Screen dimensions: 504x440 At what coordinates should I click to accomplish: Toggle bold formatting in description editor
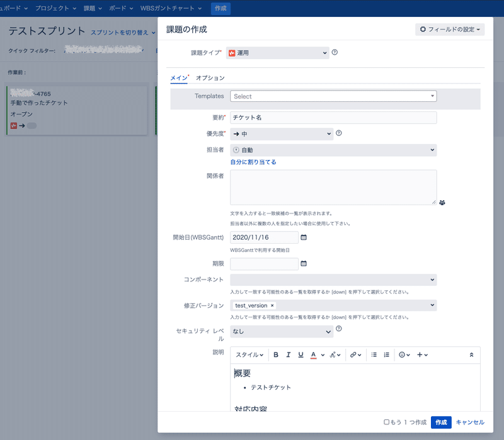[276, 355]
